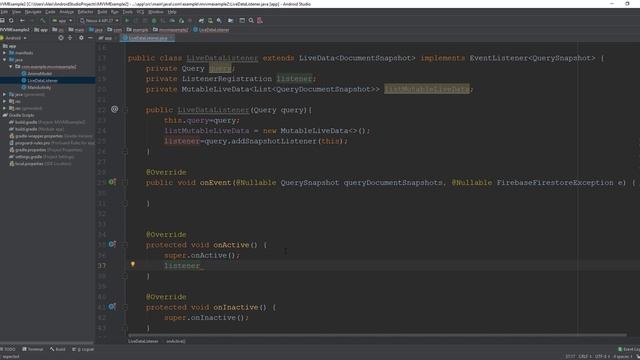The image size is (640, 360).
Task: Open the Code menu
Action: pyautogui.click(x=50, y=12)
